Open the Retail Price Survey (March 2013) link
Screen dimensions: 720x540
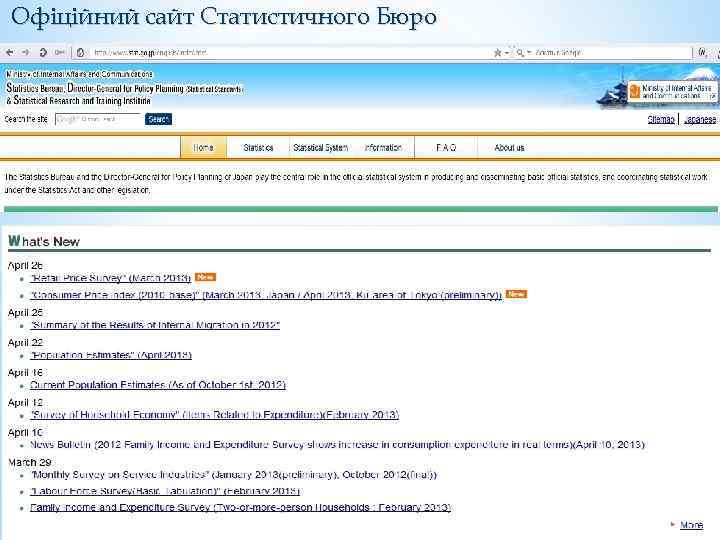(111, 278)
